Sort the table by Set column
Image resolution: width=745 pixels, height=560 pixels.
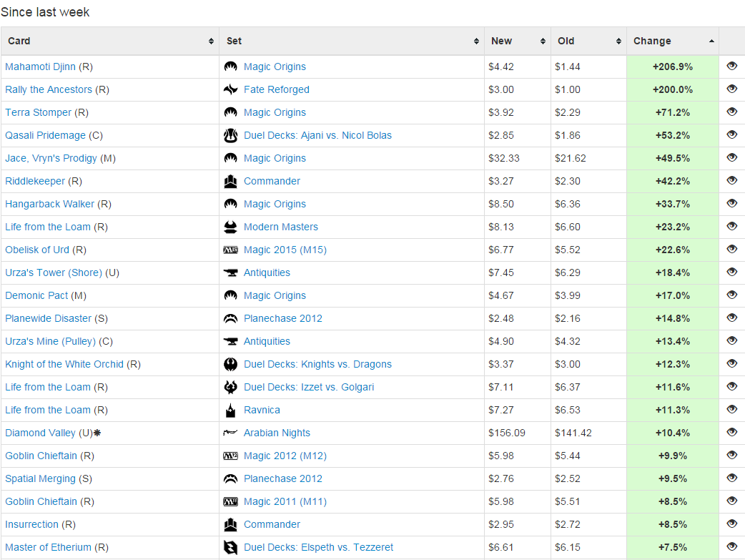(x=352, y=41)
